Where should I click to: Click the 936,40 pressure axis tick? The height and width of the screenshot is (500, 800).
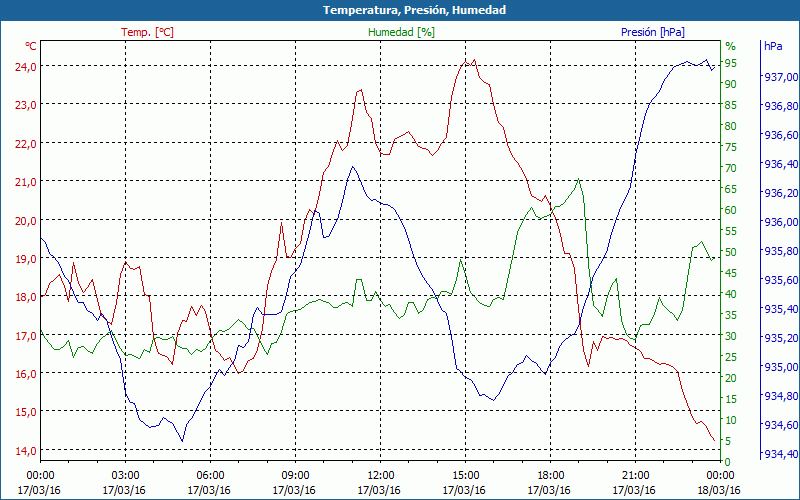pyautogui.click(x=780, y=164)
